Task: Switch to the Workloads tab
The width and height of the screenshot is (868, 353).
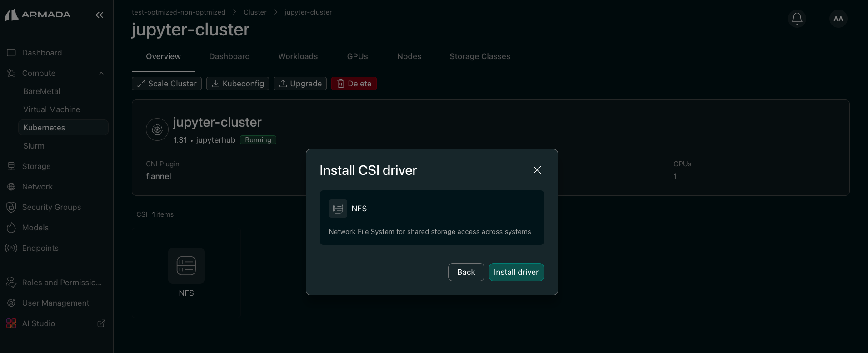Action: pyautogui.click(x=298, y=56)
